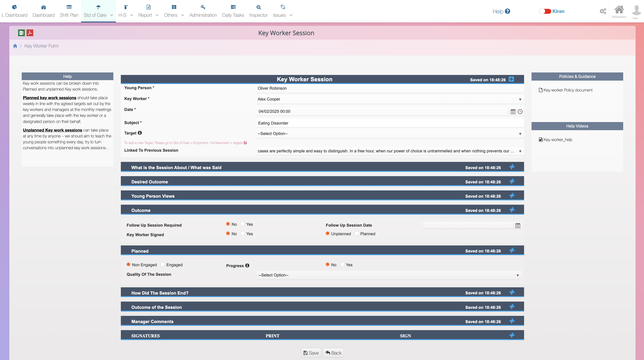Choose Unplanned session type
This screenshot has width=644, height=360.
[327, 233]
